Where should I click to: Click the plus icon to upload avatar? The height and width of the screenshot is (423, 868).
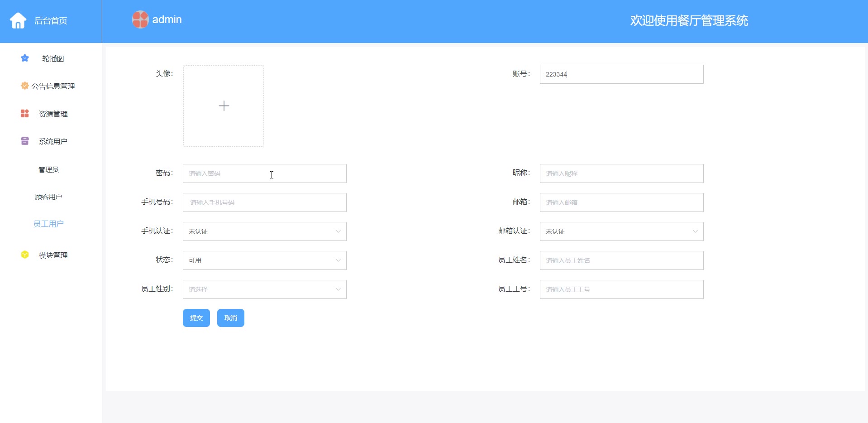(x=224, y=106)
